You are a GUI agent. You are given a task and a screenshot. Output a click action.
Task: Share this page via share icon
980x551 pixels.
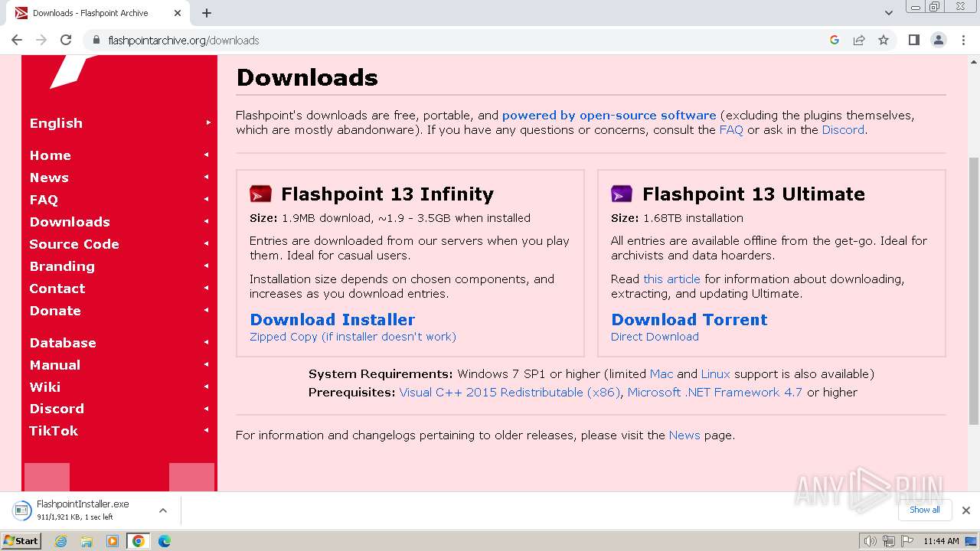(859, 40)
